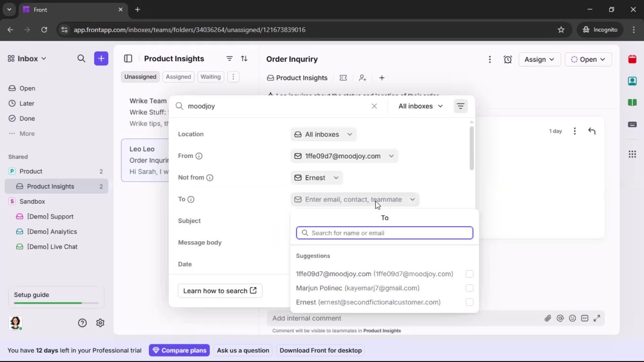Select the search icon next to Inbox
The height and width of the screenshot is (362, 644).
pyautogui.click(x=81, y=58)
